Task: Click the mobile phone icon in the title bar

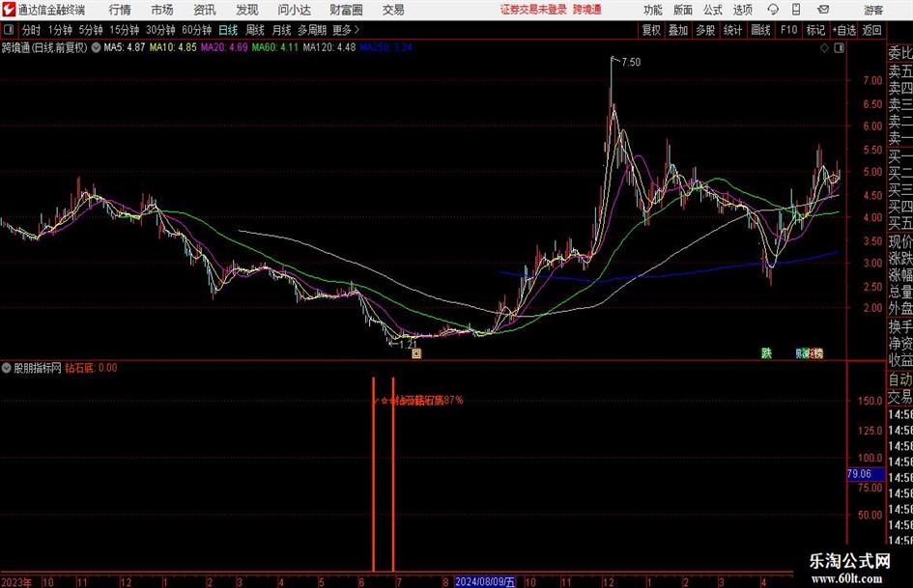Action: click(x=796, y=10)
